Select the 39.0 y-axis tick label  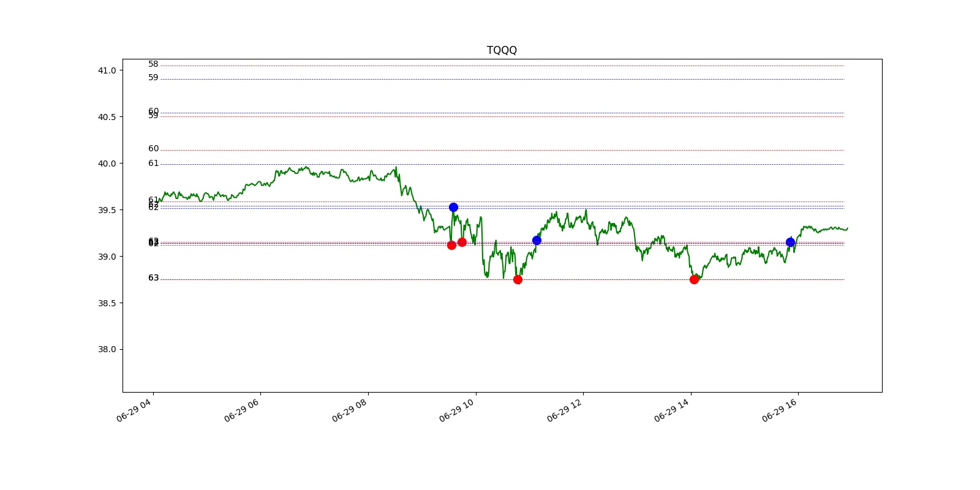[x=107, y=257]
